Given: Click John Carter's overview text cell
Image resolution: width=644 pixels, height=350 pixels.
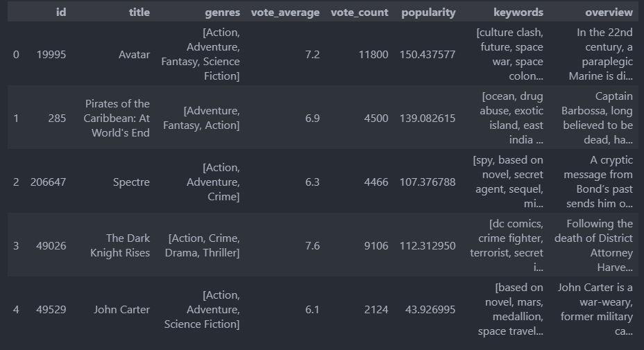Looking at the screenshot, I should coord(595,309).
